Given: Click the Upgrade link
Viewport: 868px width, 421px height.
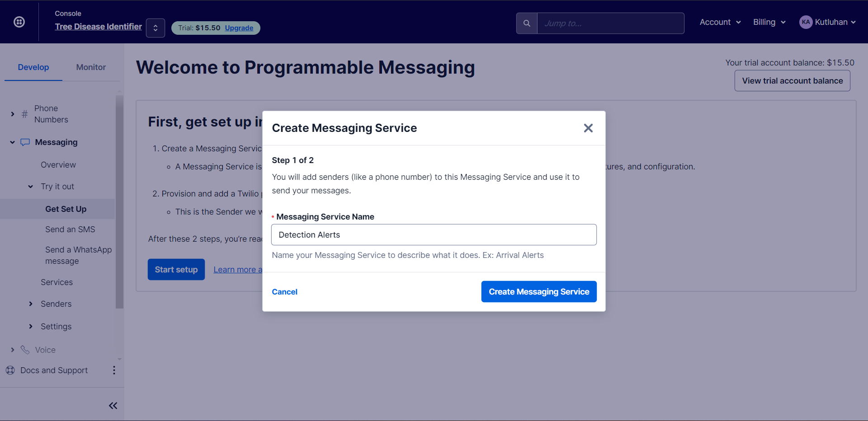Looking at the screenshot, I should pos(239,28).
